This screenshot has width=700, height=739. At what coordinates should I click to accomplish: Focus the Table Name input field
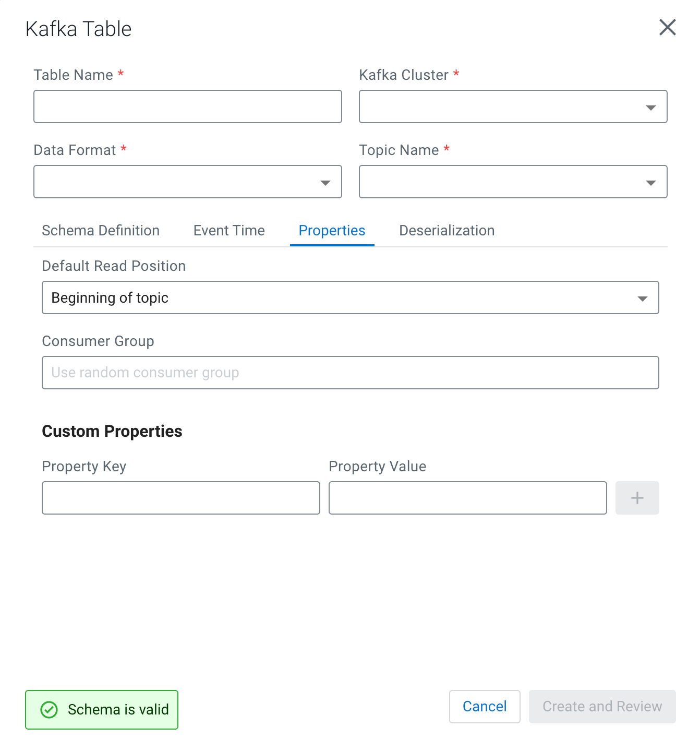tap(187, 107)
